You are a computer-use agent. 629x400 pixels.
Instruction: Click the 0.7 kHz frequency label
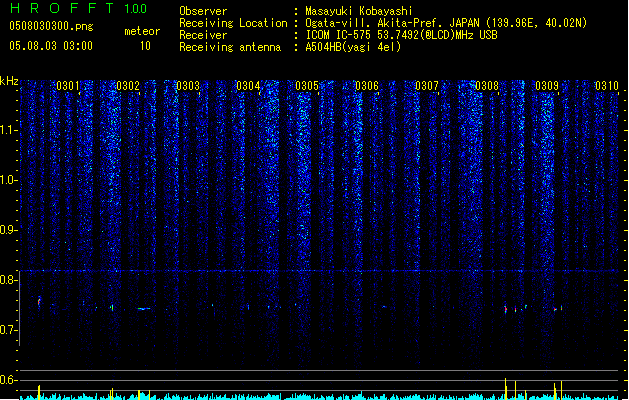tap(8, 330)
